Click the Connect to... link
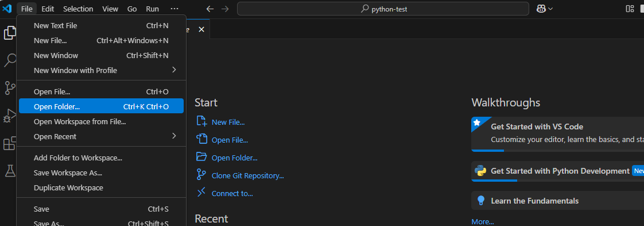Viewport: 644px width, 226px height. tap(232, 193)
